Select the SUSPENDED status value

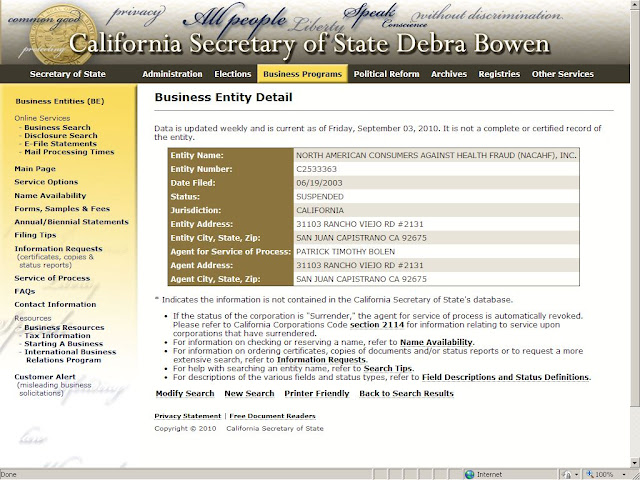tap(320, 197)
